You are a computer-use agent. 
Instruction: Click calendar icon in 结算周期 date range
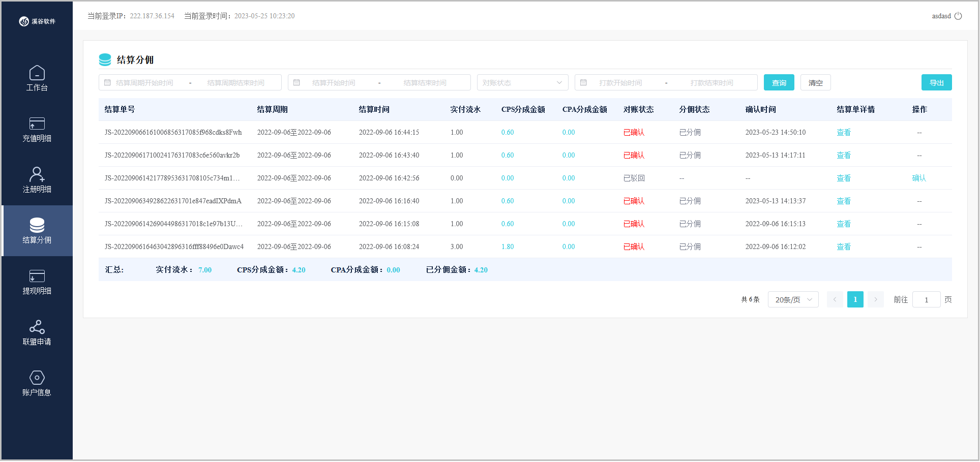(x=107, y=82)
